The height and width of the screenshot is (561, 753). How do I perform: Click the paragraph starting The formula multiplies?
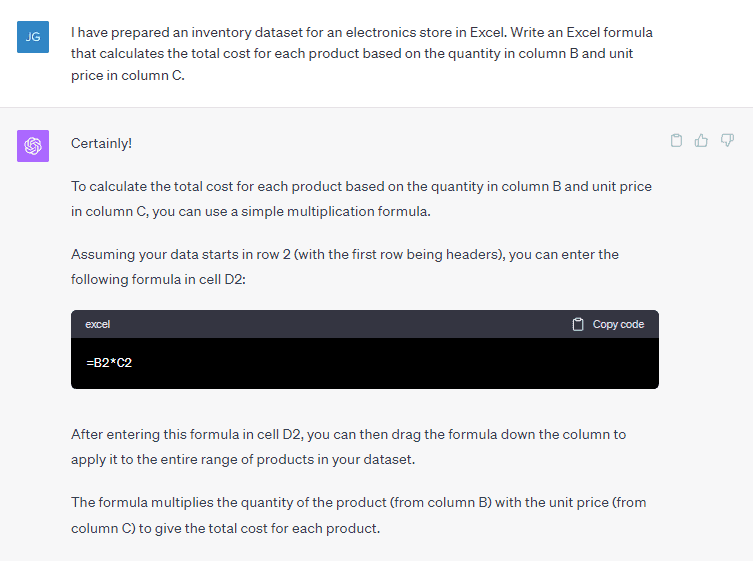[359, 515]
